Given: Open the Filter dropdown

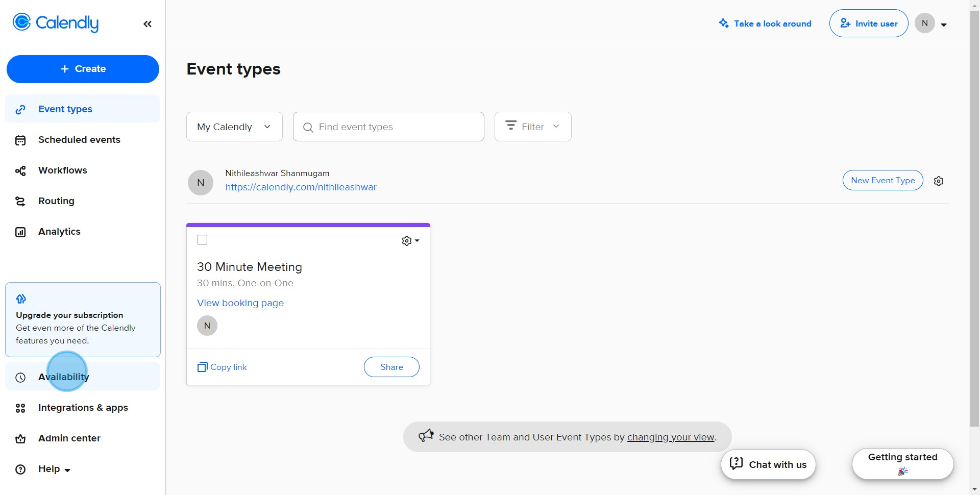Looking at the screenshot, I should click(x=533, y=127).
